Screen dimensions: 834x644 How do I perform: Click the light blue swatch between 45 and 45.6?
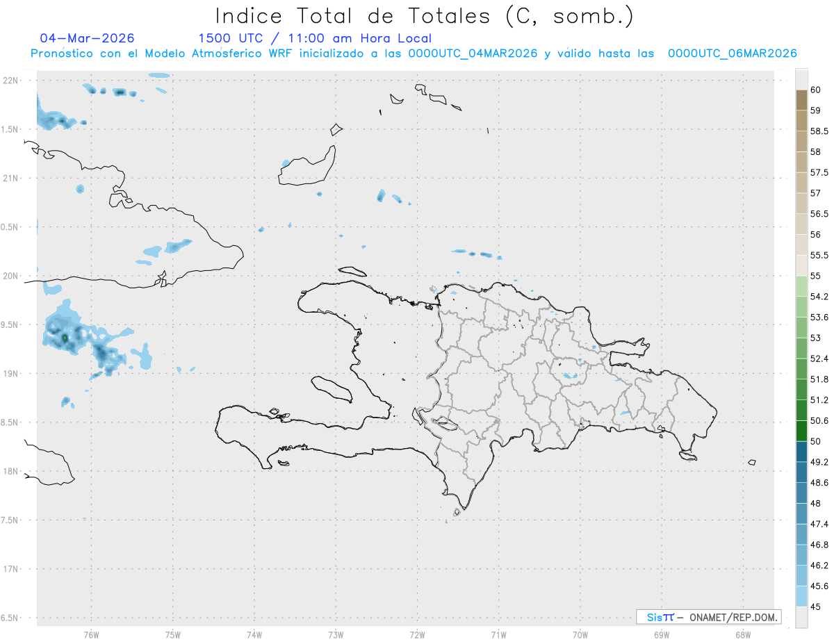[x=801, y=596]
